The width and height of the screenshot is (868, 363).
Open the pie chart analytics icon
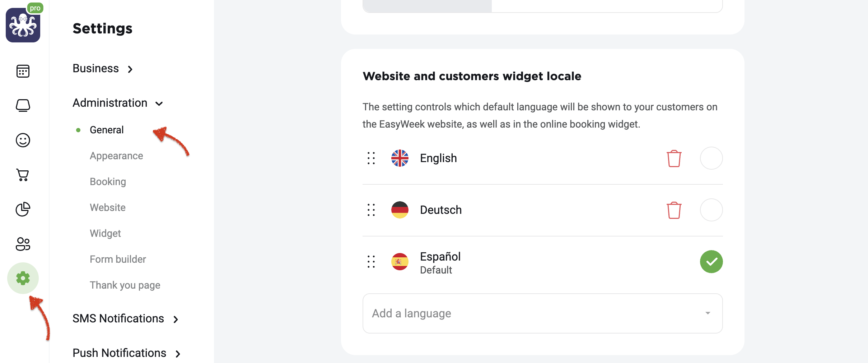[x=23, y=209]
